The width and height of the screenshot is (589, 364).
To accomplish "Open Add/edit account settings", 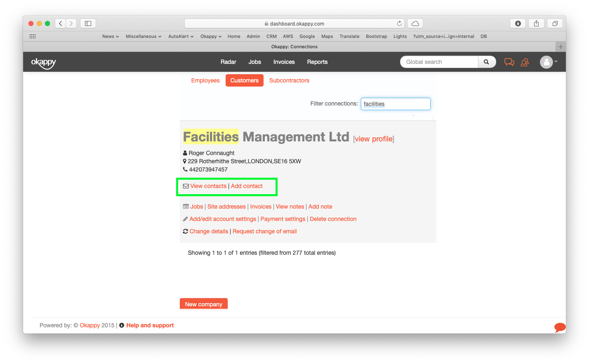I will click(223, 219).
